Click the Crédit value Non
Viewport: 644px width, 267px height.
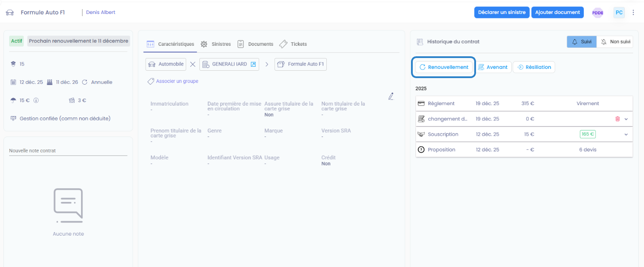326,164
